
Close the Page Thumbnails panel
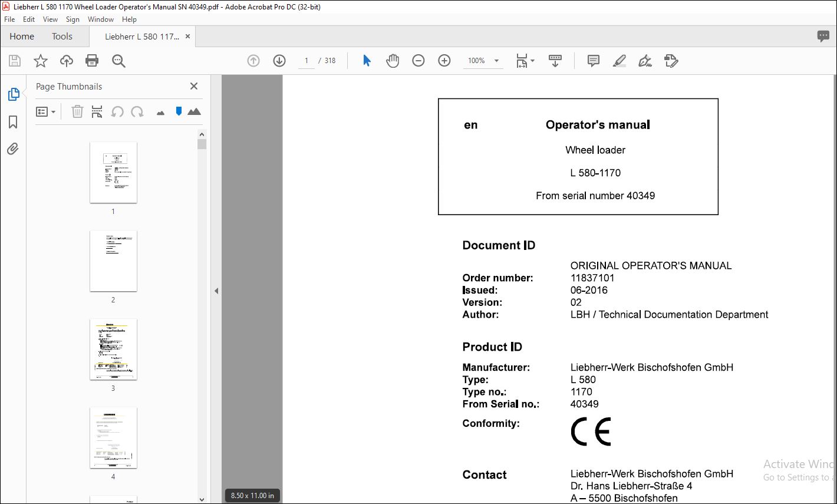[x=194, y=86]
